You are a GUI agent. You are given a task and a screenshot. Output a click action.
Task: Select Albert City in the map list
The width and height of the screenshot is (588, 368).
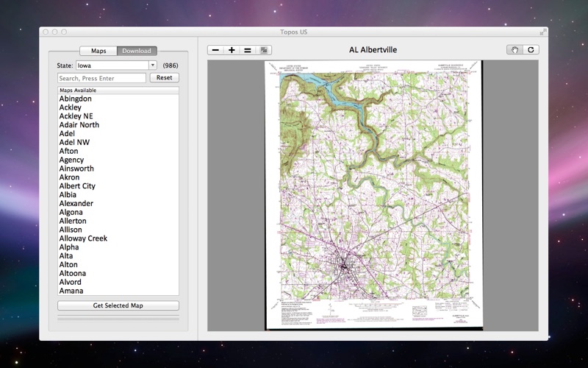tap(77, 186)
